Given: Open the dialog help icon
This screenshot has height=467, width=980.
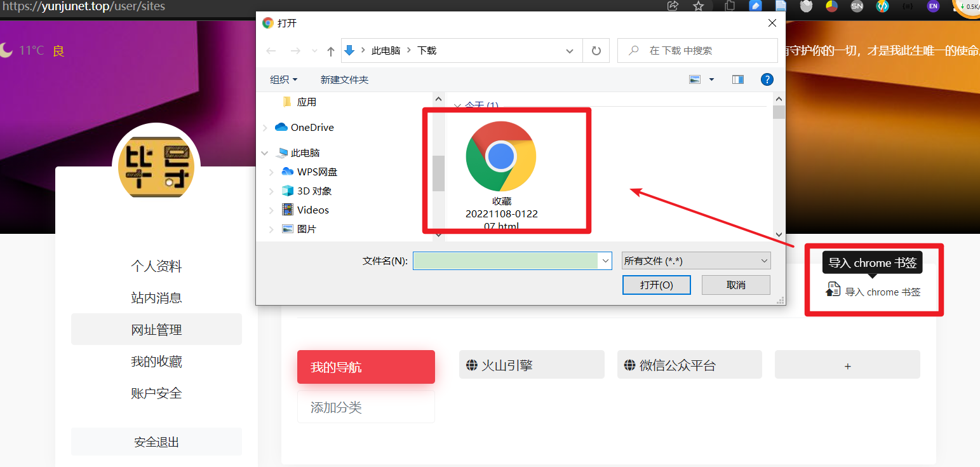Looking at the screenshot, I should click(767, 79).
